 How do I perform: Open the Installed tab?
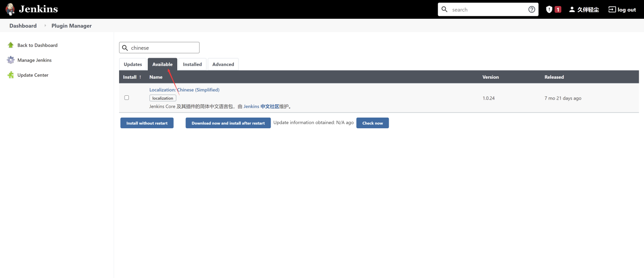coord(192,64)
